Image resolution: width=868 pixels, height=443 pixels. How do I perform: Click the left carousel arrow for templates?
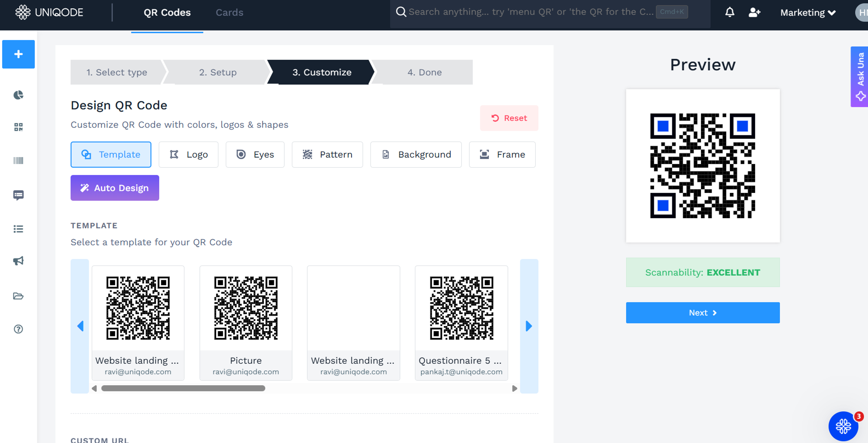80,326
